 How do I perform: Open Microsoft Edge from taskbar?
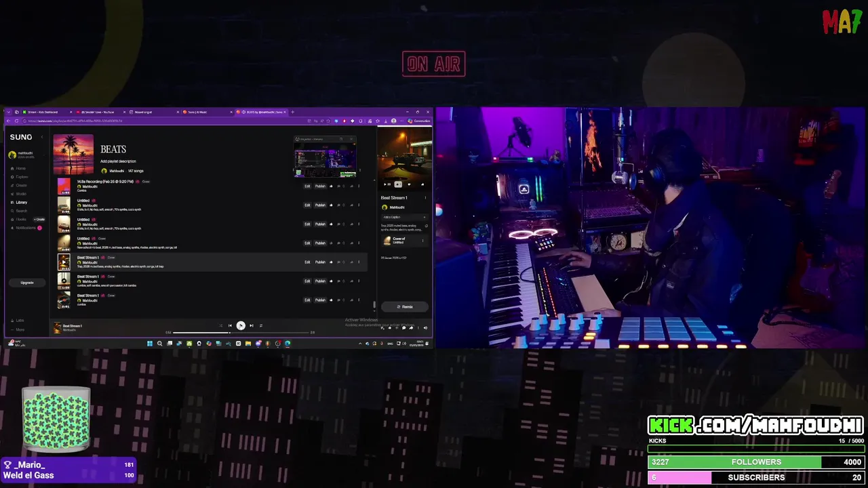coord(288,343)
